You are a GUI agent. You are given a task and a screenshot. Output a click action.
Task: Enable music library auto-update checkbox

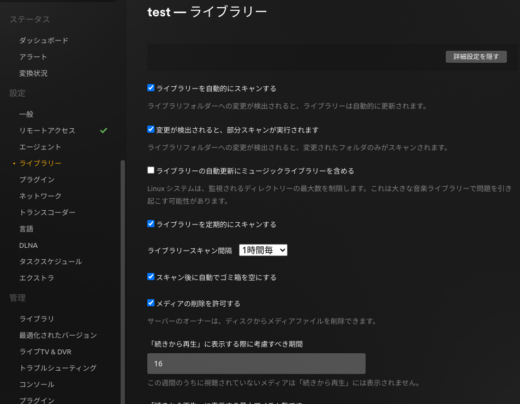click(x=151, y=170)
